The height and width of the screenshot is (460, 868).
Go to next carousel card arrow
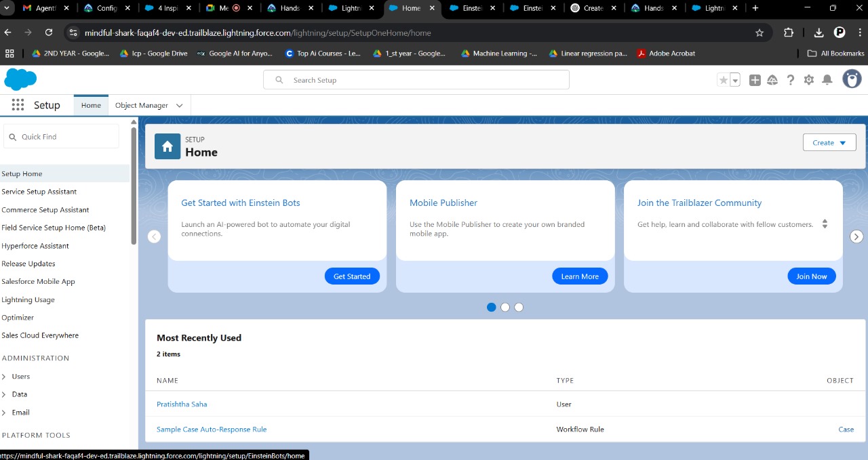(857, 236)
